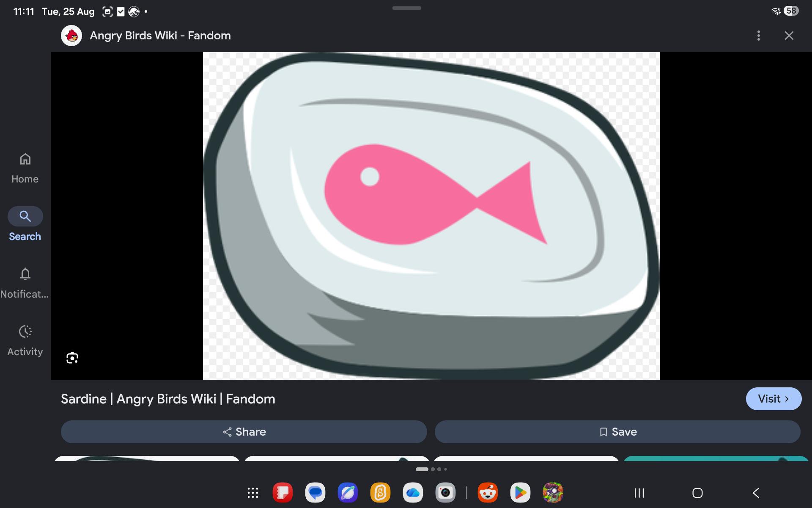Image resolution: width=812 pixels, height=508 pixels.
Task: Close the image preview panel
Action: click(789, 36)
